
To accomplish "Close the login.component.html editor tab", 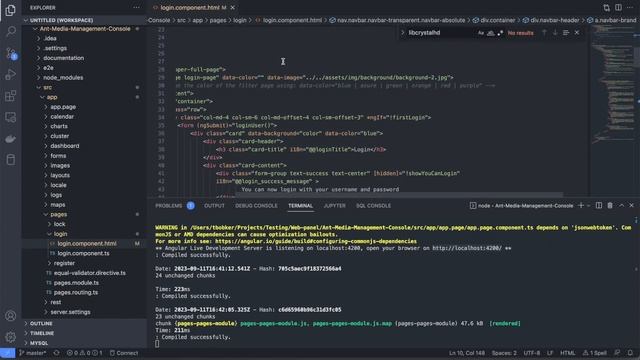I will tap(233, 7).
